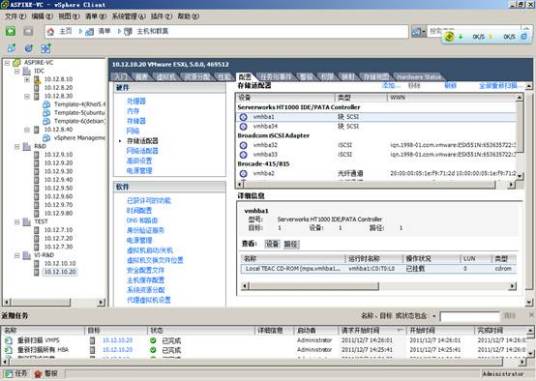
Task: Click inventory tree horizontal scrollbar thumb
Action: [41, 302]
